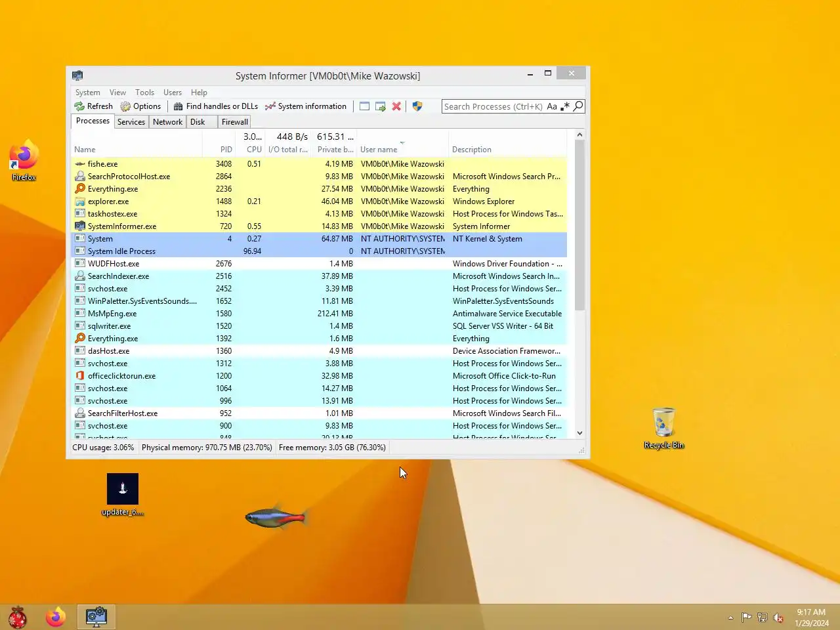Click the volume tray icon

[778, 618]
